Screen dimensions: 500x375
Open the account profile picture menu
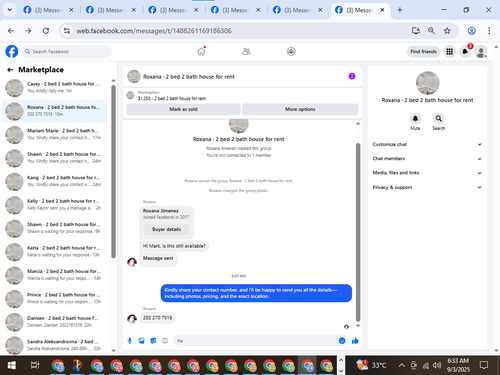click(481, 52)
